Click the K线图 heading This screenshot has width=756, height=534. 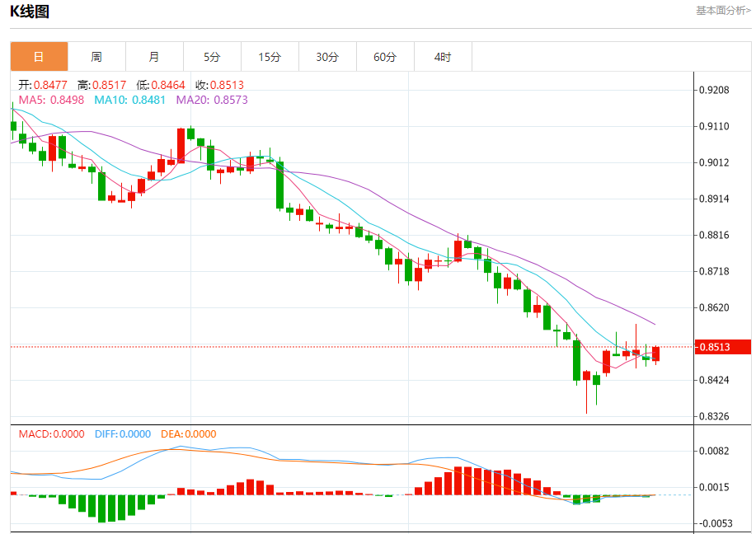[x=30, y=11]
